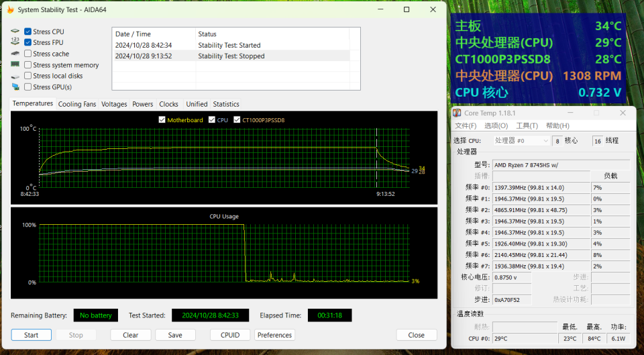
Task: Click the 1308 RPM fan reading in the overlay
Action: (592, 76)
